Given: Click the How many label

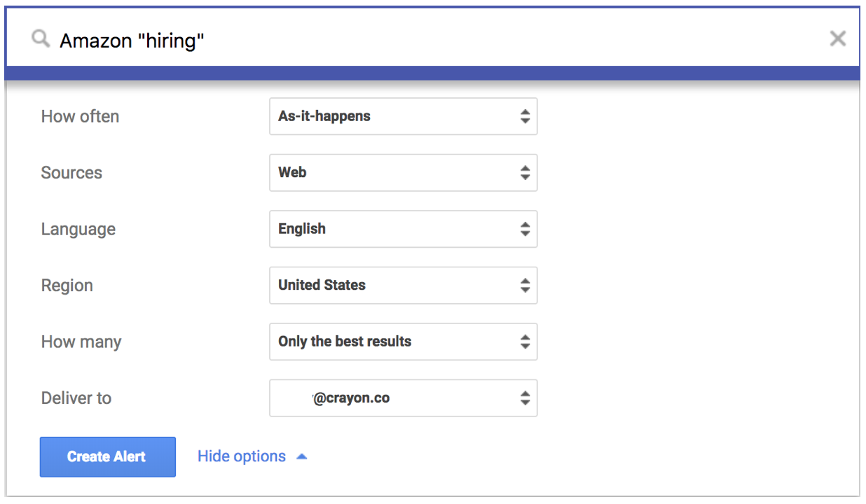Looking at the screenshot, I should coord(81,342).
